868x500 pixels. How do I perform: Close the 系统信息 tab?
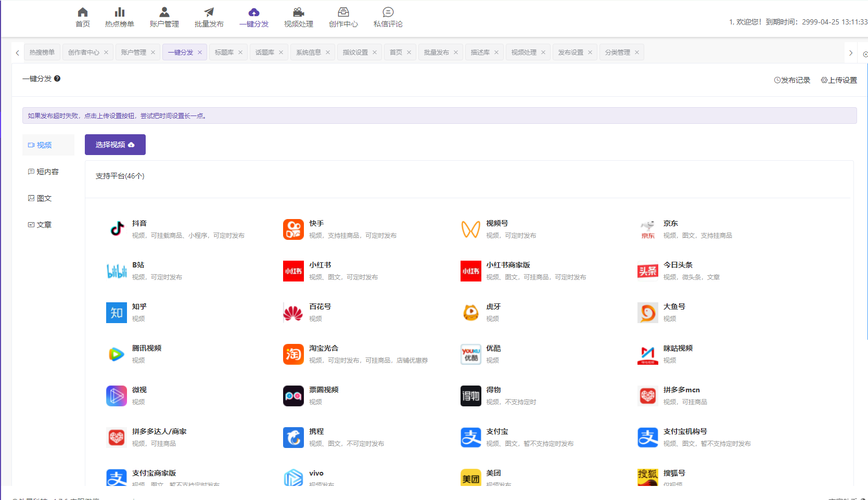click(328, 52)
